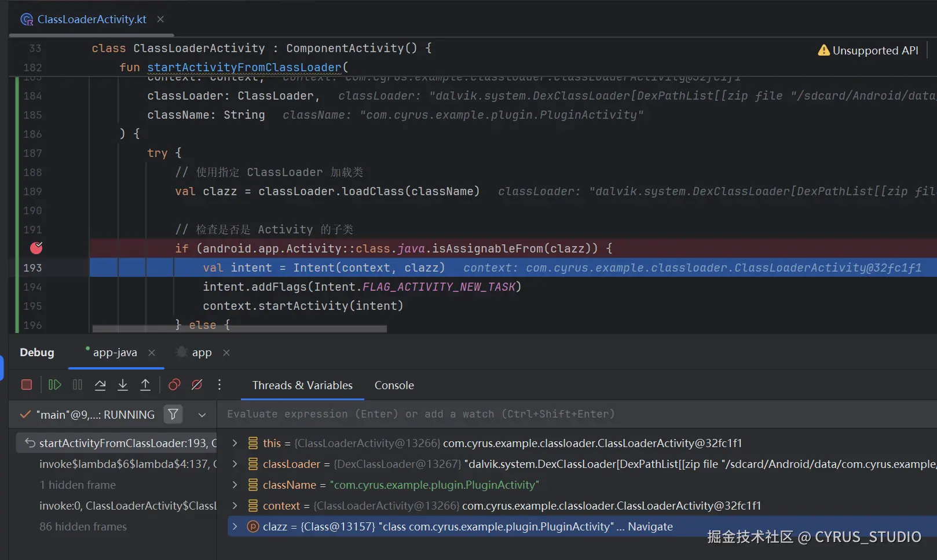Expand the context variable
The width and height of the screenshot is (937, 560).
point(235,506)
